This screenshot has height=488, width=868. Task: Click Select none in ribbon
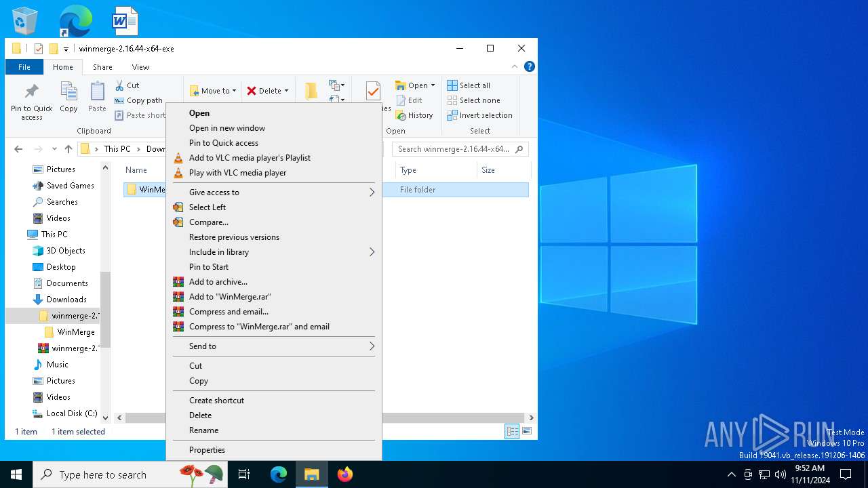[x=473, y=100]
